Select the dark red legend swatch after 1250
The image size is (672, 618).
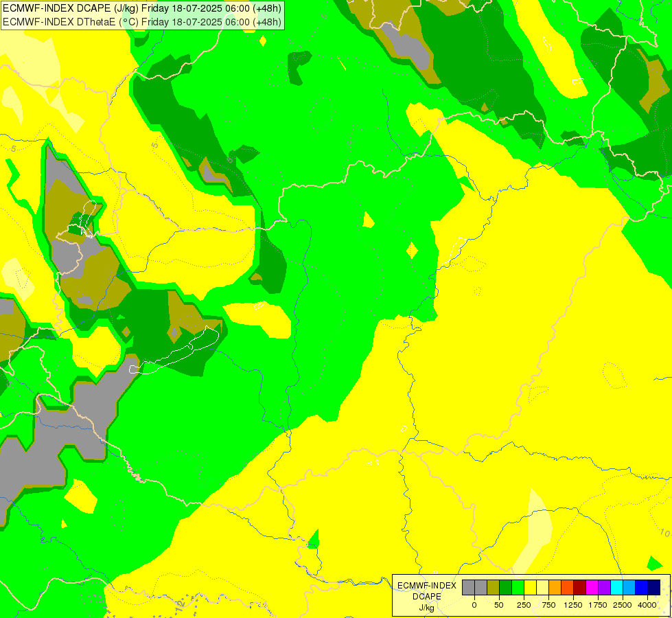tap(579, 587)
